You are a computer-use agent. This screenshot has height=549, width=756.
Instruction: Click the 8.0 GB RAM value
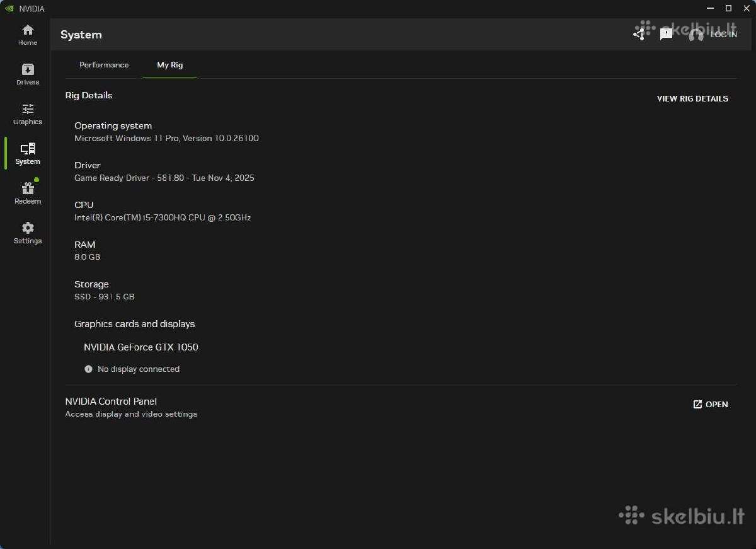click(87, 257)
